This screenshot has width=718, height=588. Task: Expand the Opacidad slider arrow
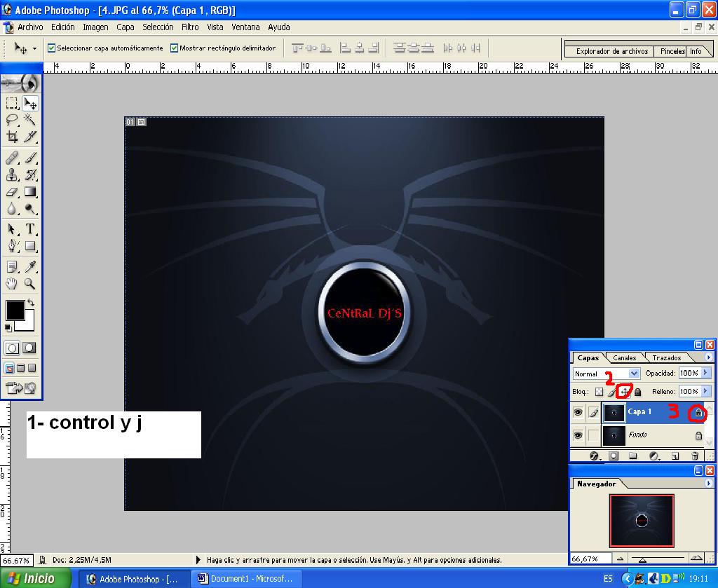click(x=705, y=374)
